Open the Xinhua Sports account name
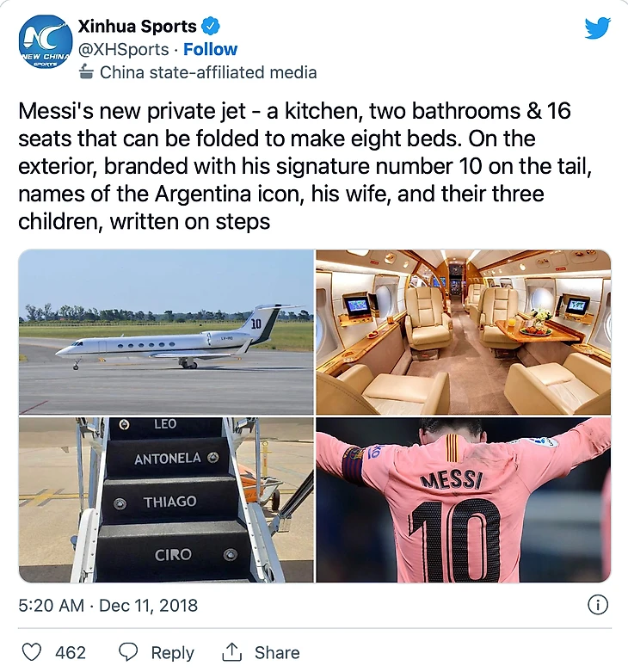 pyautogui.click(x=137, y=26)
